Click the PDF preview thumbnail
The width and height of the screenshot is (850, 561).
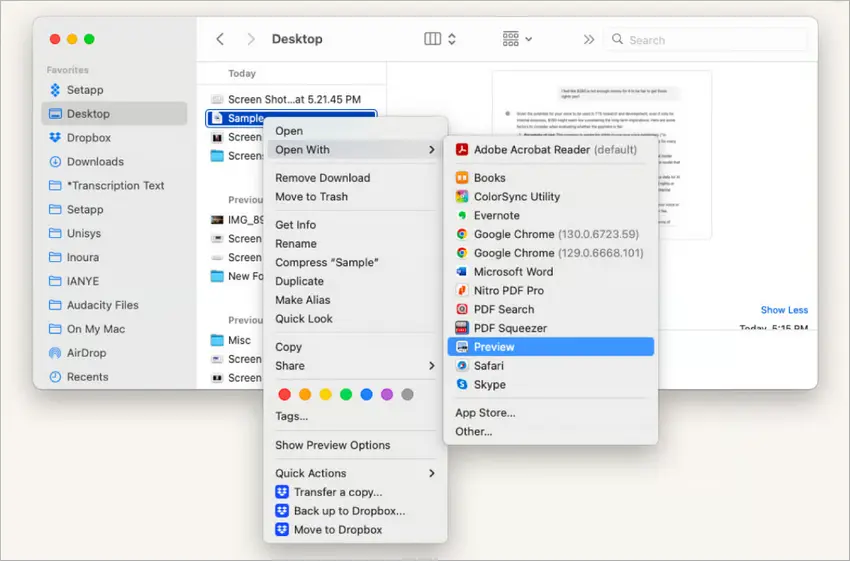[602, 154]
